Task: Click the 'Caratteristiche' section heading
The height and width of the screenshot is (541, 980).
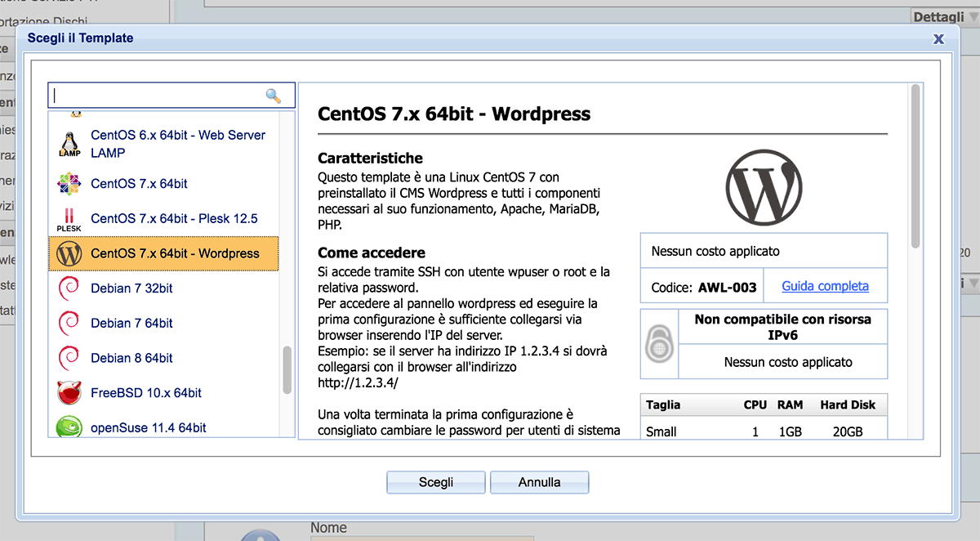Action: [371, 158]
